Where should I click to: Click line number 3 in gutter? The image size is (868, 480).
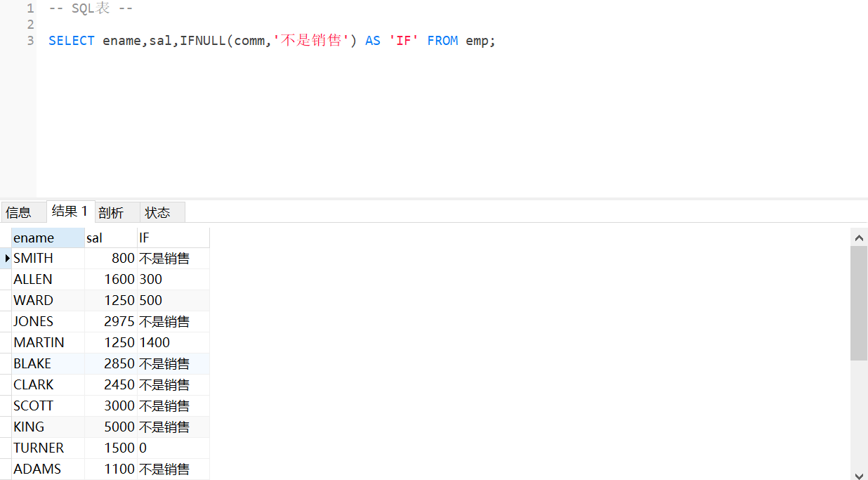(30, 41)
